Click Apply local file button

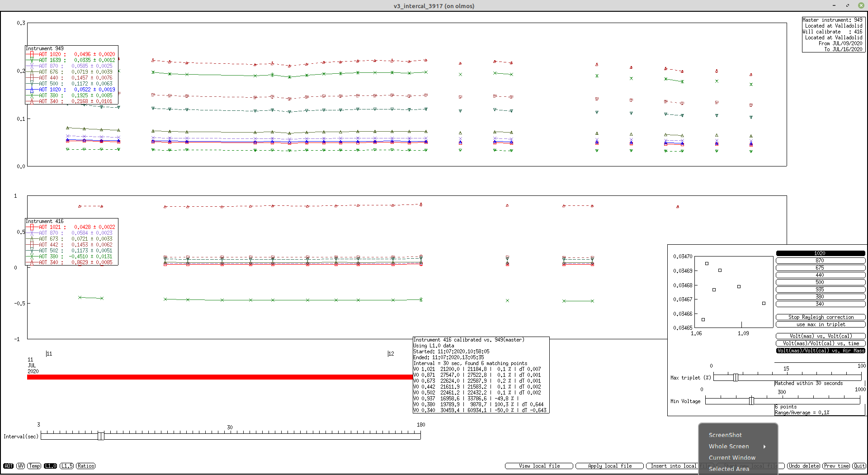609,466
